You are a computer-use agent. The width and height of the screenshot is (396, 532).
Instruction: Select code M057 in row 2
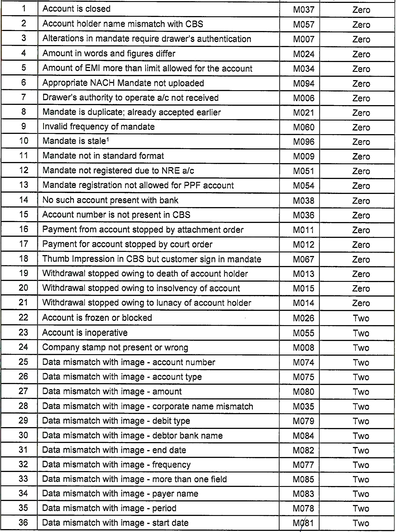pos(304,24)
